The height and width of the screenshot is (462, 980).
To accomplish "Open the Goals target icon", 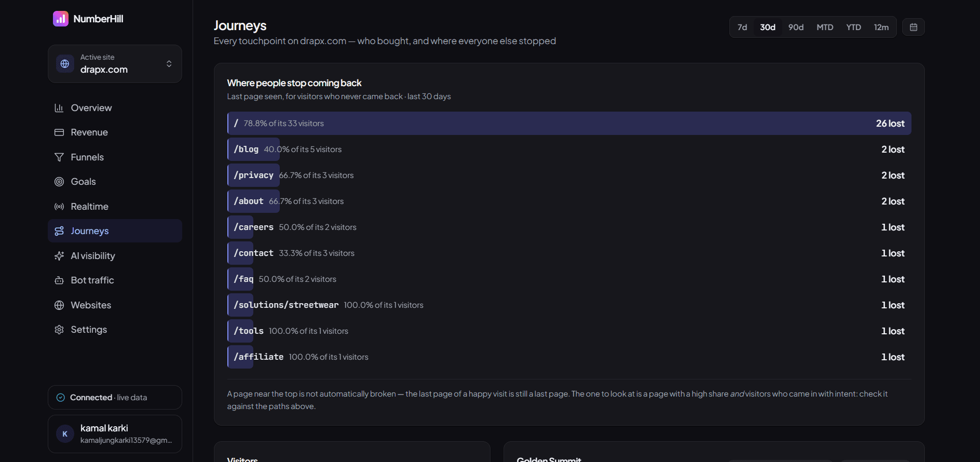I will [x=59, y=182].
